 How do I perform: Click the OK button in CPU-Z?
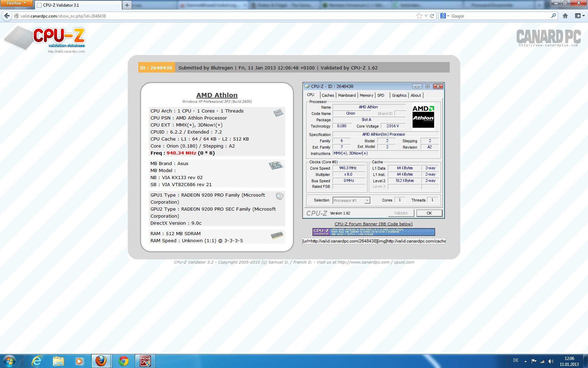(429, 213)
